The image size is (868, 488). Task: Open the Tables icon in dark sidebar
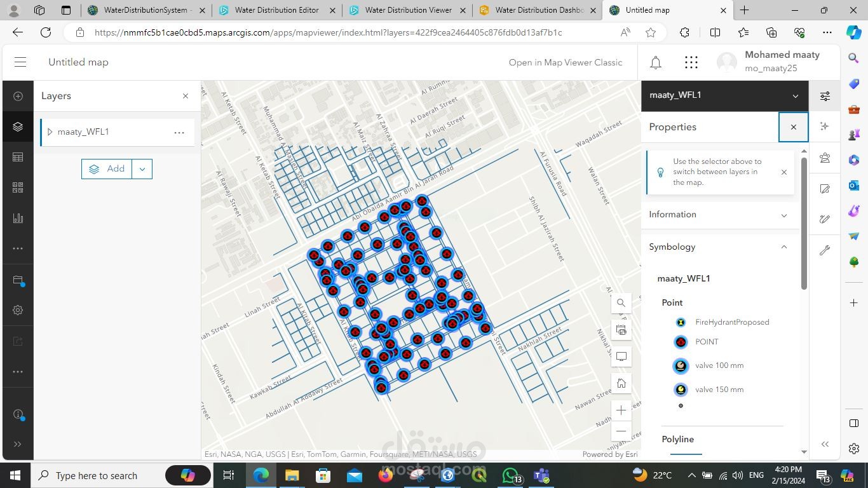click(18, 157)
